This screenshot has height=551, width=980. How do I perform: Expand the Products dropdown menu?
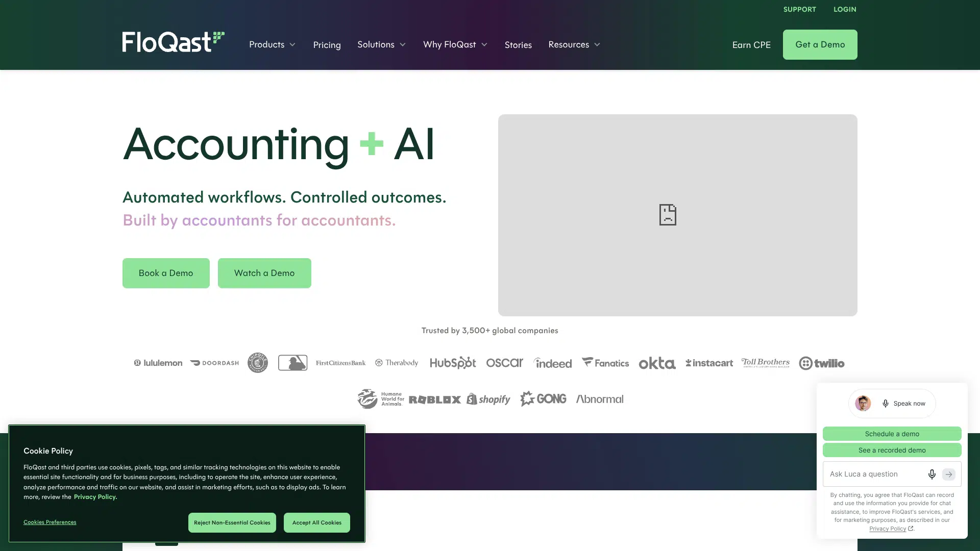click(273, 45)
